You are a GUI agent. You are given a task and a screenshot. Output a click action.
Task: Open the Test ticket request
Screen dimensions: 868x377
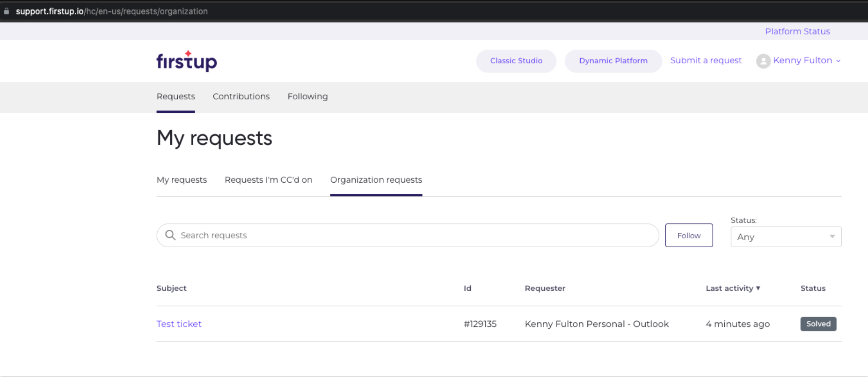(x=179, y=324)
